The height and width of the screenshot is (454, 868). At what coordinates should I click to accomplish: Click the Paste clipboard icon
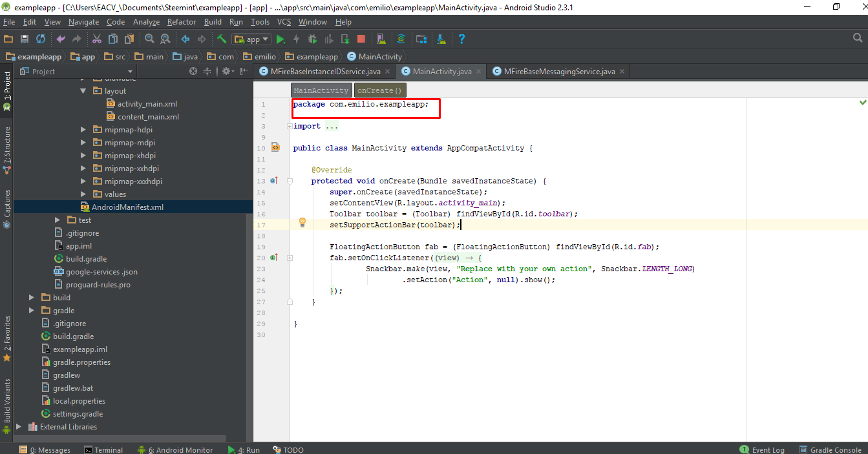129,39
